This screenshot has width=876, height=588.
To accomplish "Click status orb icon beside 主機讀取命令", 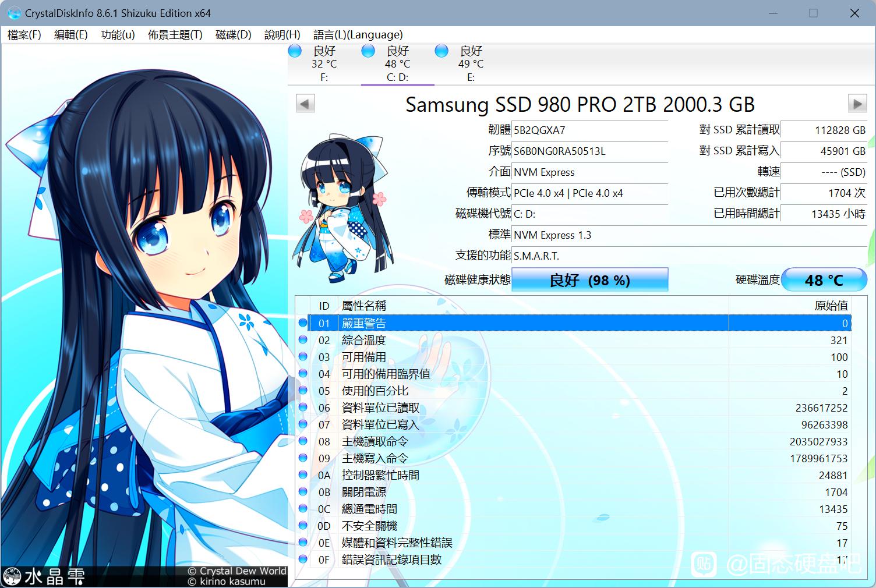I will 303,441.
